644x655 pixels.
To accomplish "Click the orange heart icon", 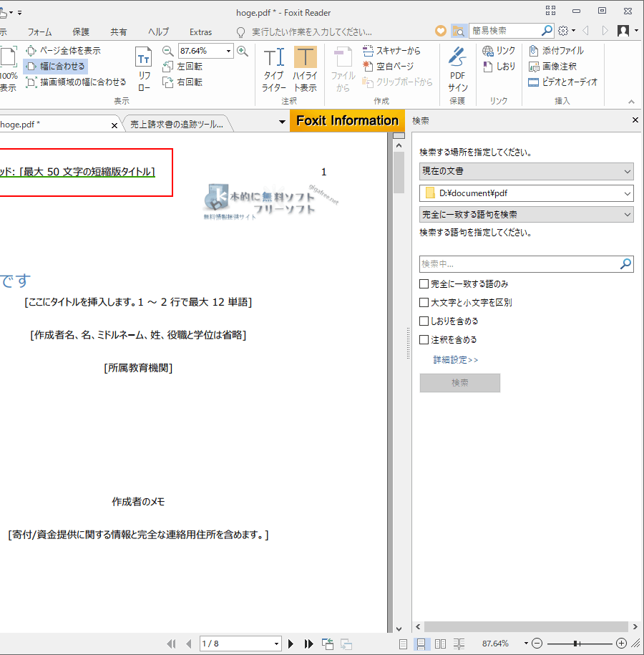I will coord(441,31).
